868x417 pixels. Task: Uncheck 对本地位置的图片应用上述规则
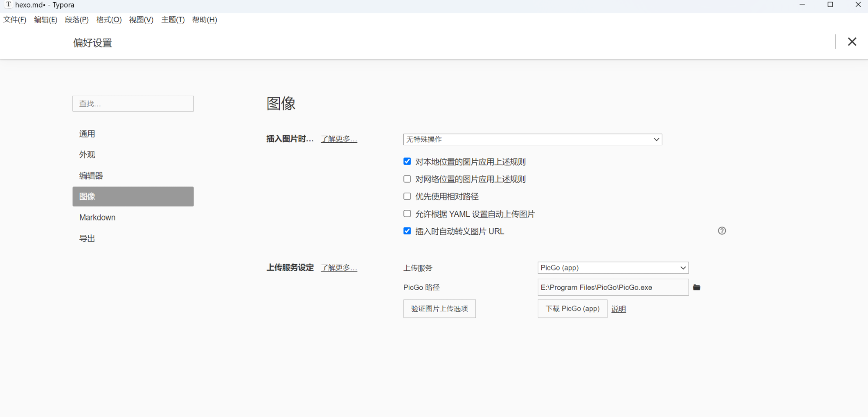(407, 162)
